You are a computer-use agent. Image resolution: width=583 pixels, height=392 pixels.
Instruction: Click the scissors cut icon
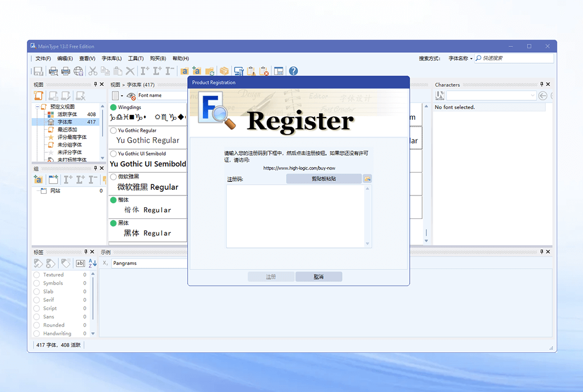click(x=92, y=71)
